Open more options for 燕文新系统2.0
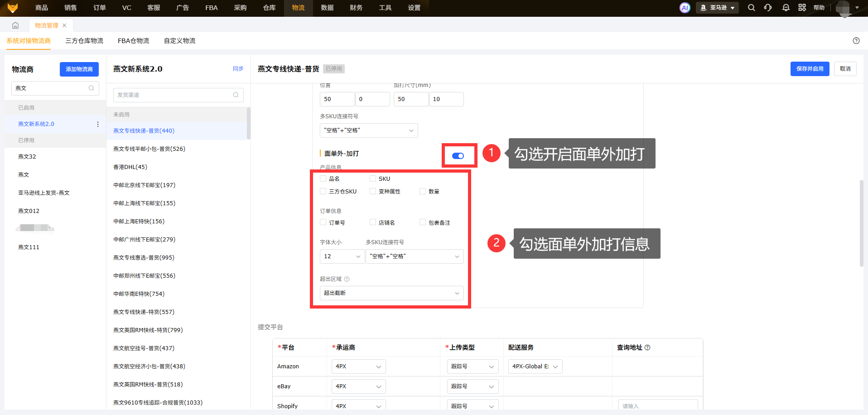The width and height of the screenshot is (868, 415). click(x=98, y=124)
